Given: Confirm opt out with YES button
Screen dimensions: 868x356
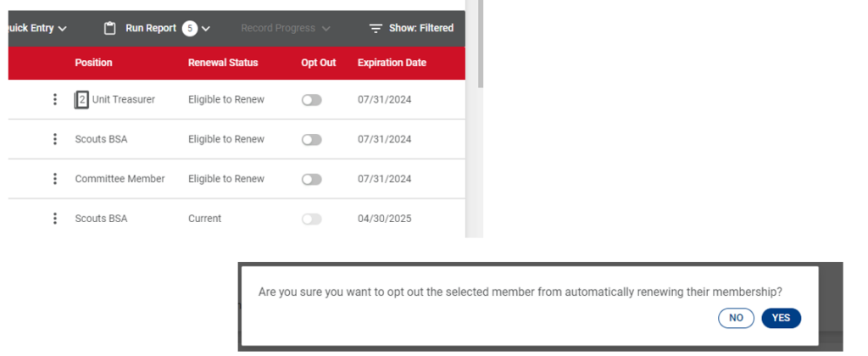Looking at the screenshot, I should click(781, 318).
